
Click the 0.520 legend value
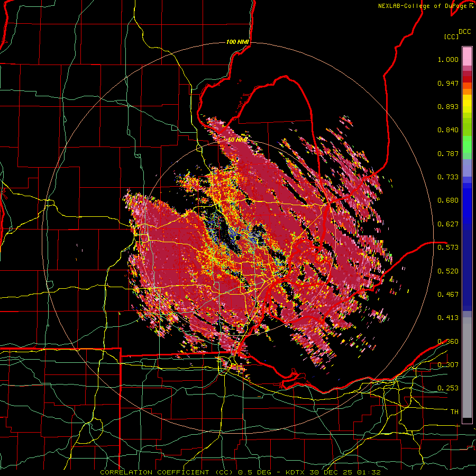(x=448, y=271)
